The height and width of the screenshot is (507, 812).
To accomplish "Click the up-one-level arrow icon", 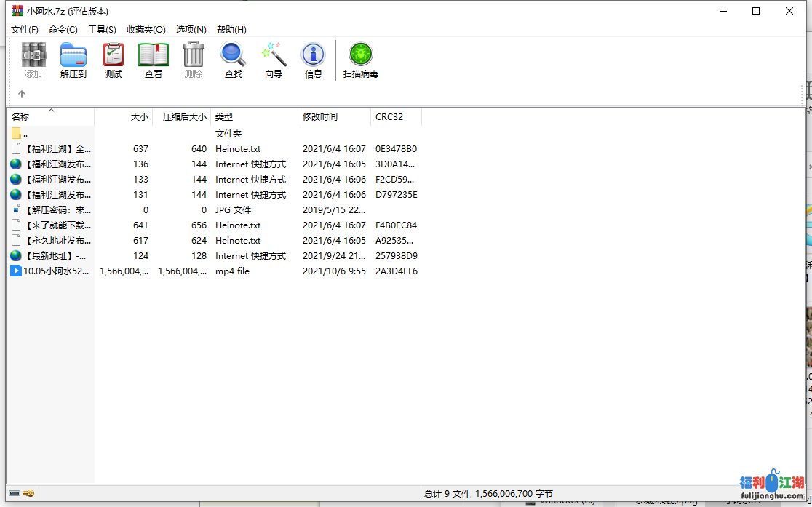I will pyautogui.click(x=22, y=94).
